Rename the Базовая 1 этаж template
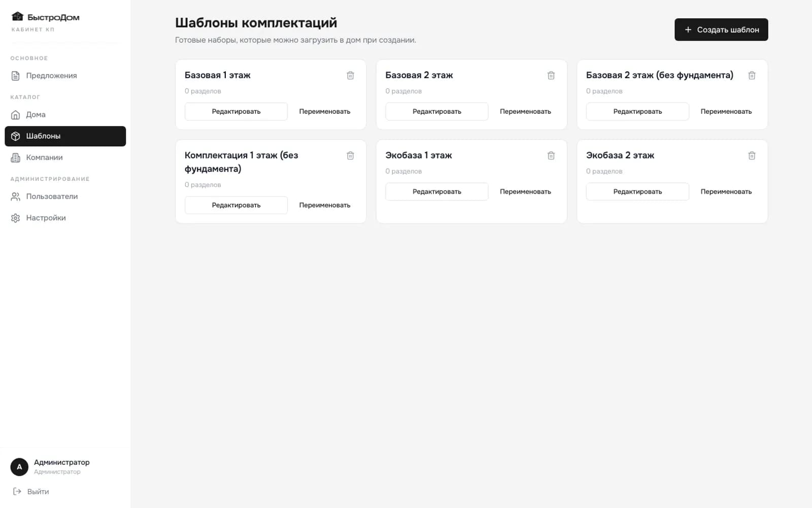The width and height of the screenshot is (812, 508). [x=324, y=111]
